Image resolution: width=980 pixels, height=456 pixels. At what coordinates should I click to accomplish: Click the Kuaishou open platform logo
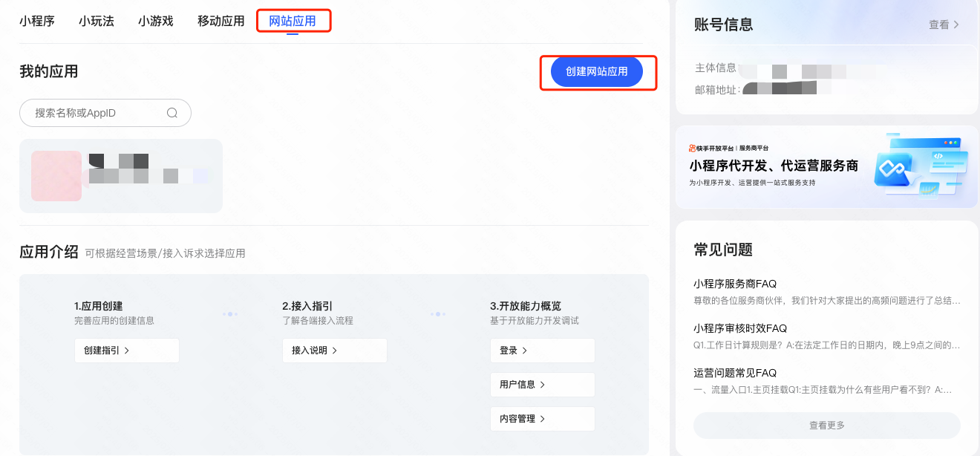pos(711,148)
